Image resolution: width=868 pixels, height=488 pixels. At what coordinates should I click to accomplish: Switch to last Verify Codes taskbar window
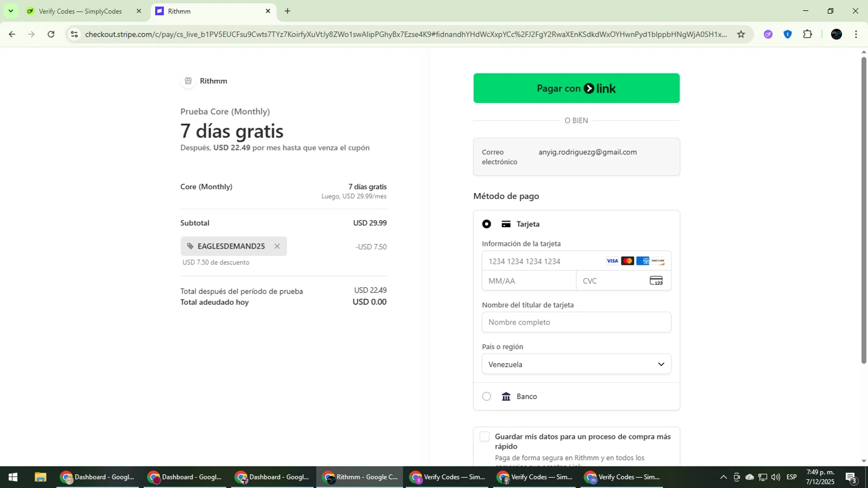622,478
